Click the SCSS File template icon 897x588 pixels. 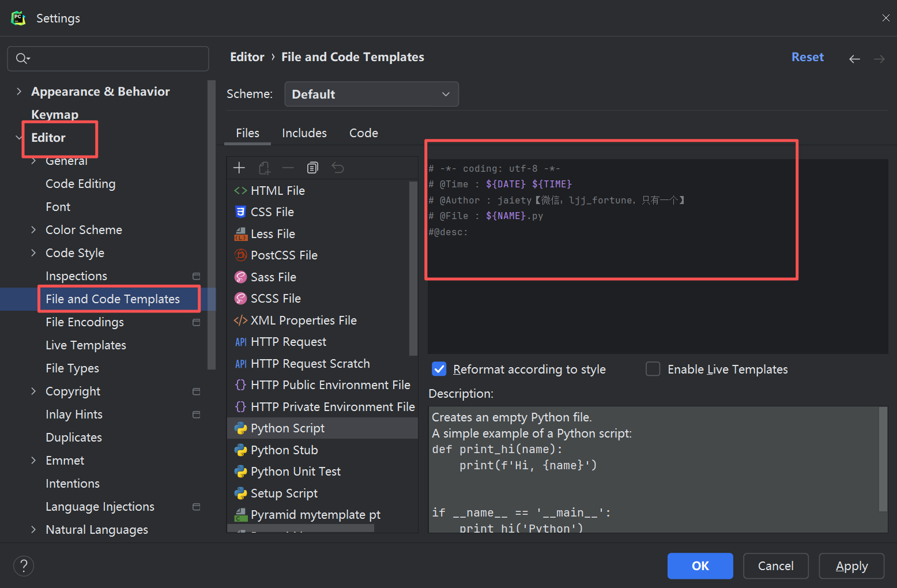pyautogui.click(x=240, y=299)
